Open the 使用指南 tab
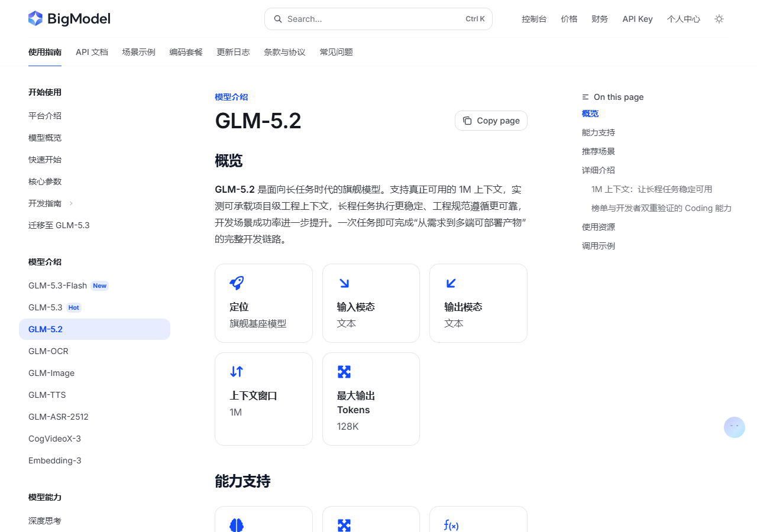757x532 pixels. [45, 52]
